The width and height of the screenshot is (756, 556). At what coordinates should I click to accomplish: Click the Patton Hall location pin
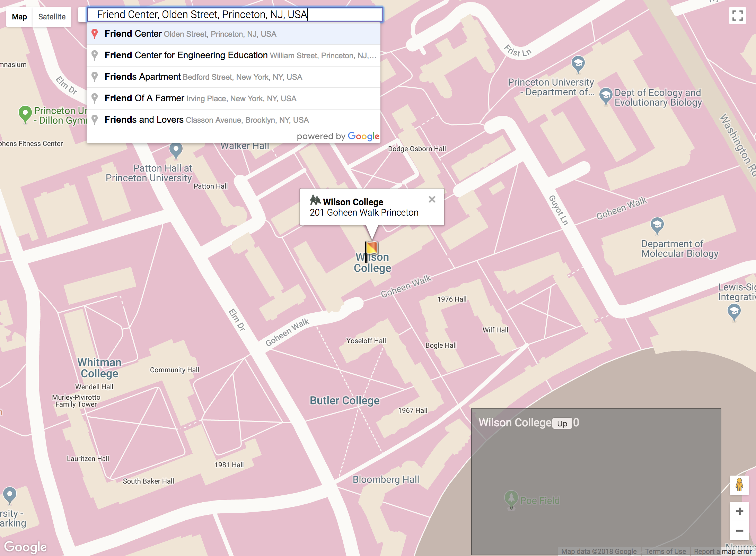(176, 150)
